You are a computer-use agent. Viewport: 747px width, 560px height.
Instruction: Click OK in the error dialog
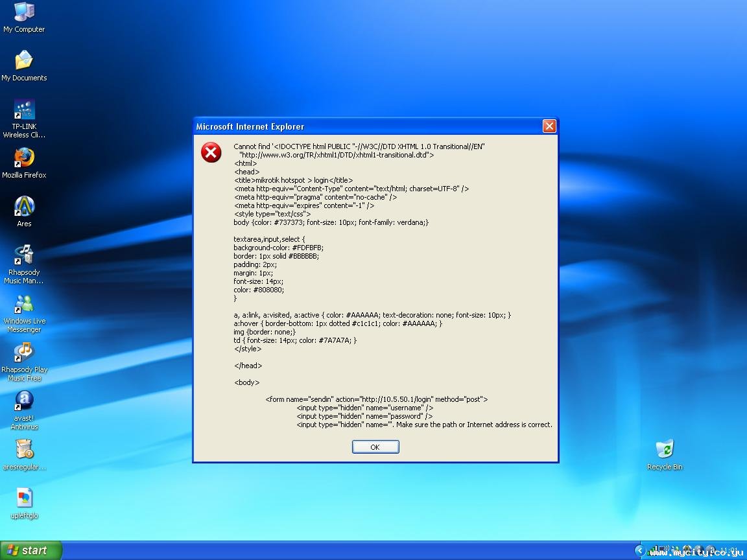tap(375, 447)
